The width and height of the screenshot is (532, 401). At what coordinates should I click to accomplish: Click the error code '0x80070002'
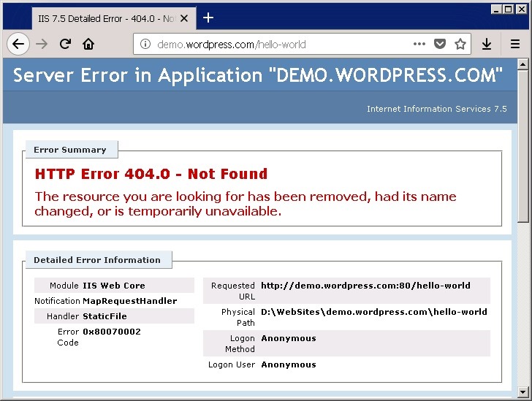click(112, 332)
